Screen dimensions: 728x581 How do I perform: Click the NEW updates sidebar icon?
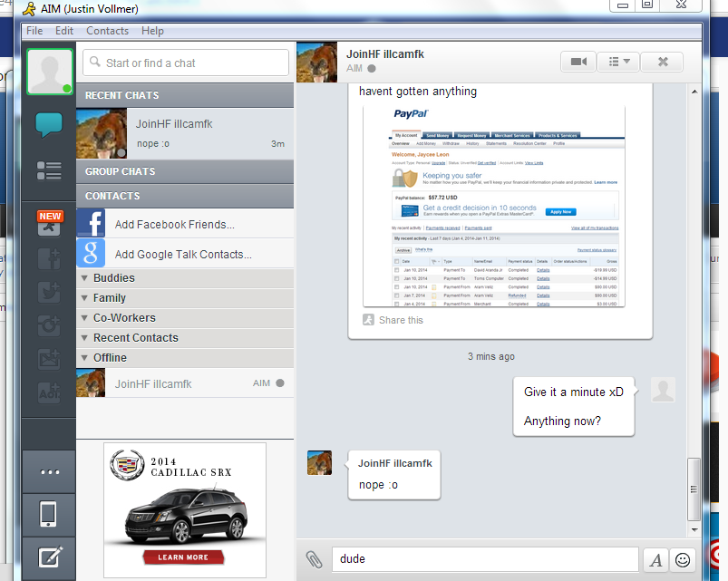(49, 224)
